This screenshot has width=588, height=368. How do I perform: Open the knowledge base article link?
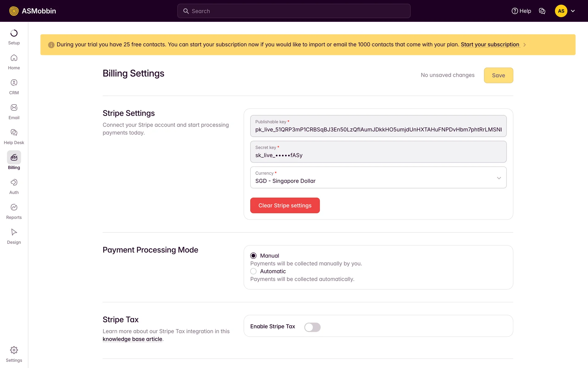pyautogui.click(x=132, y=339)
